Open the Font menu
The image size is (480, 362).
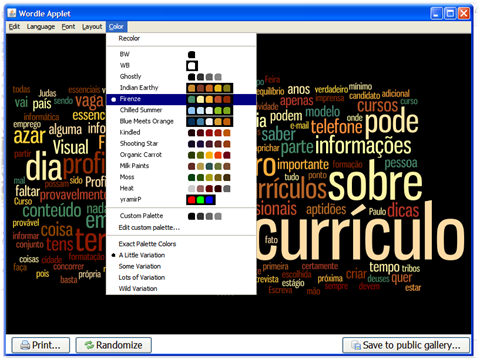[x=68, y=27]
